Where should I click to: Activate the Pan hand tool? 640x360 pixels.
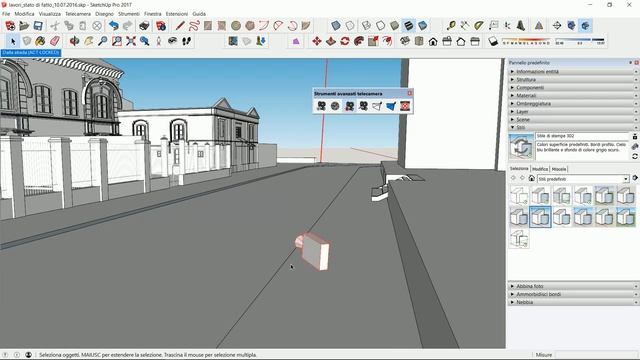[x=89, y=41]
